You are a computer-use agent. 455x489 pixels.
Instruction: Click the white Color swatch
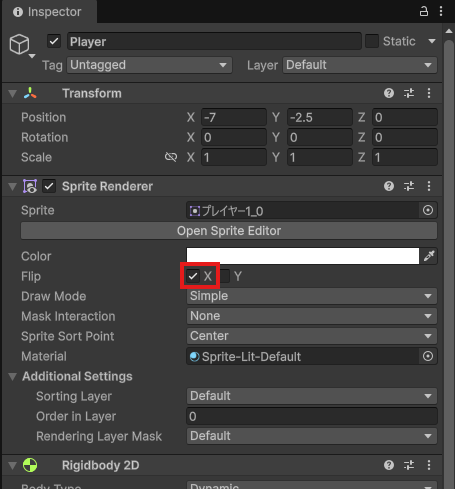(x=303, y=256)
